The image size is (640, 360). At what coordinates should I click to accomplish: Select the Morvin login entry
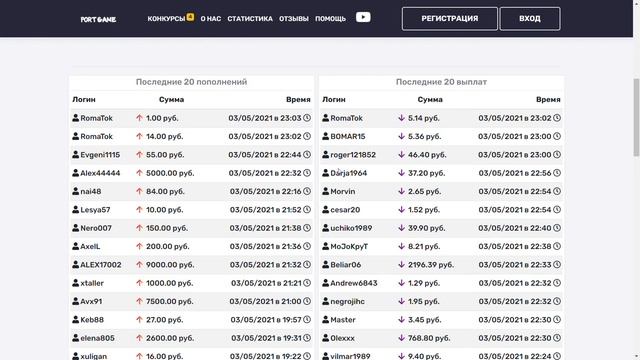click(x=343, y=191)
